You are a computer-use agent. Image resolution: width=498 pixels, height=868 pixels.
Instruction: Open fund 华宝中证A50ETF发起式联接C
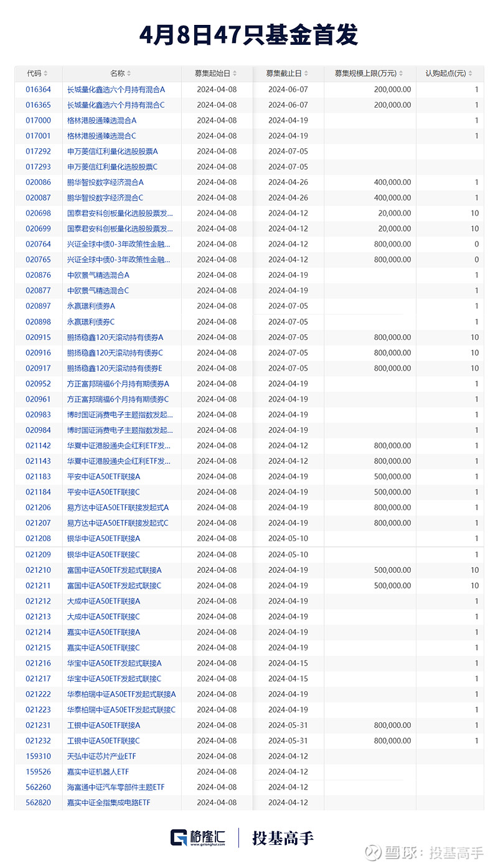[x=115, y=679]
